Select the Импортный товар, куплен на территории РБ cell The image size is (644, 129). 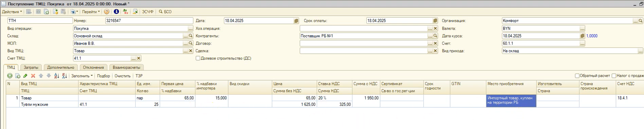pos(511,101)
